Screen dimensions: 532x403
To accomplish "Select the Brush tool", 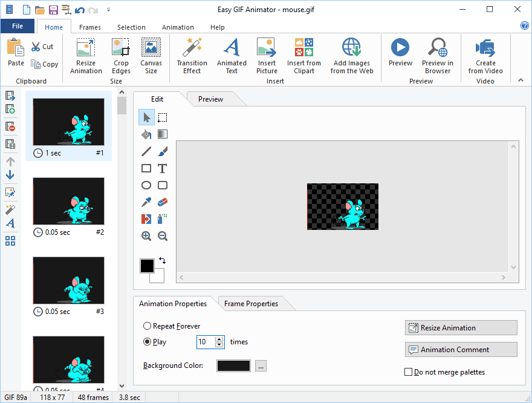I will coord(162,151).
